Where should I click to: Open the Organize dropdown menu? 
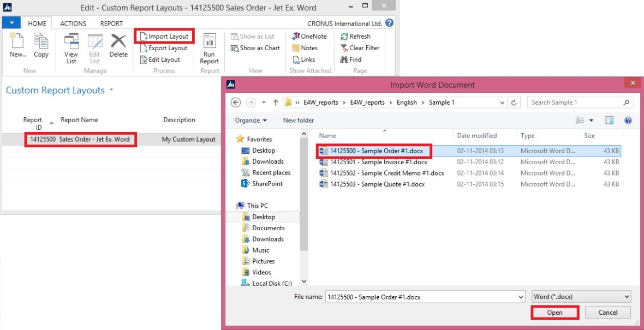coord(251,120)
